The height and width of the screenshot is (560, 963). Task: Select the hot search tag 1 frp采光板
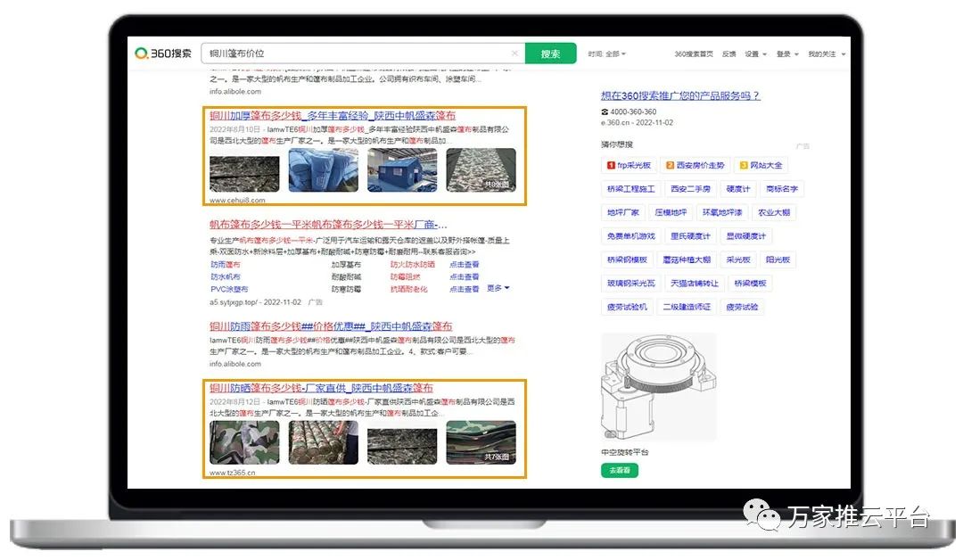coord(630,165)
